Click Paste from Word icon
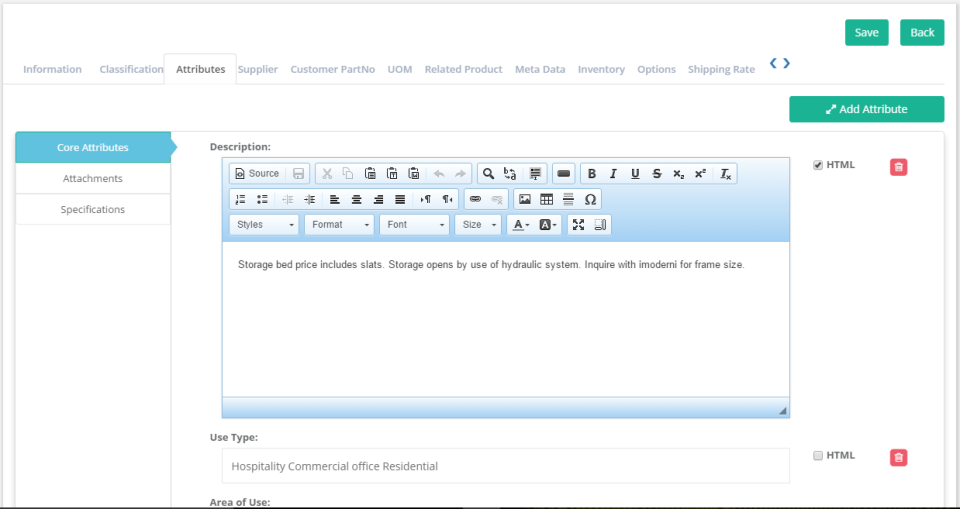The width and height of the screenshot is (960, 509). (x=414, y=173)
